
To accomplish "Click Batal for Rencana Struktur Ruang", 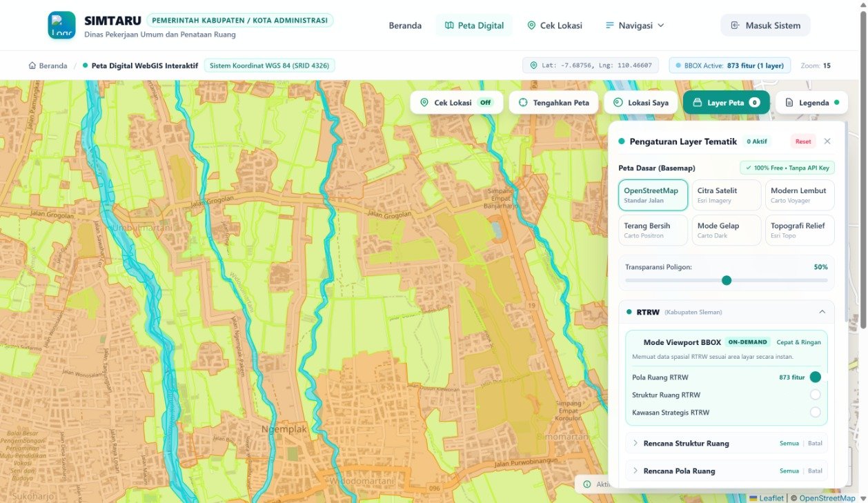I will [x=815, y=443].
